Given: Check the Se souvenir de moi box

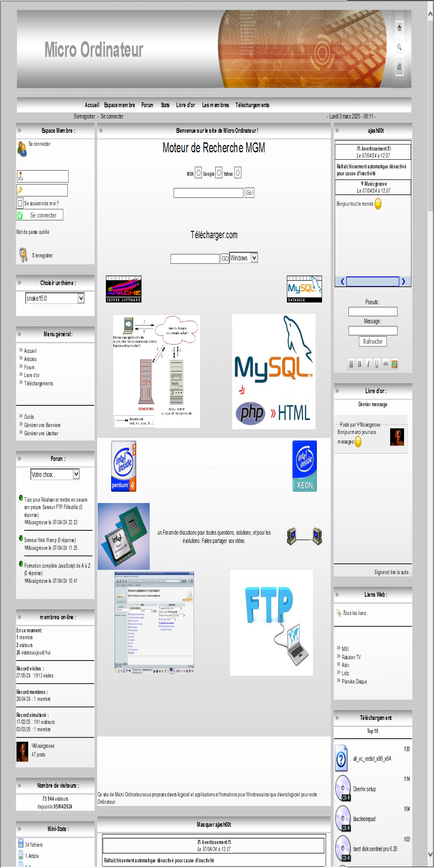Looking at the screenshot, I should click(20, 203).
